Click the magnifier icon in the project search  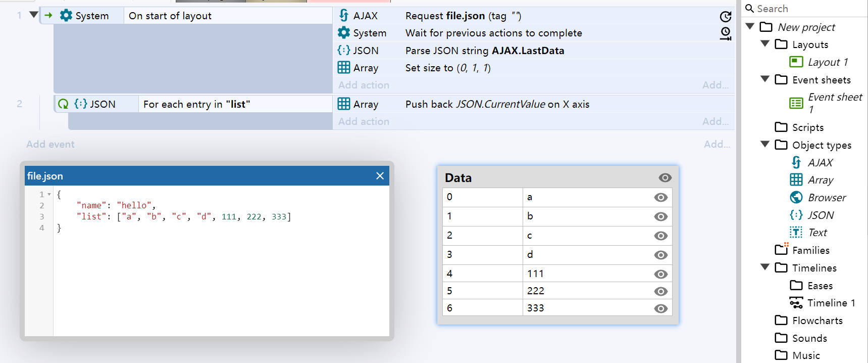coord(750,8)
